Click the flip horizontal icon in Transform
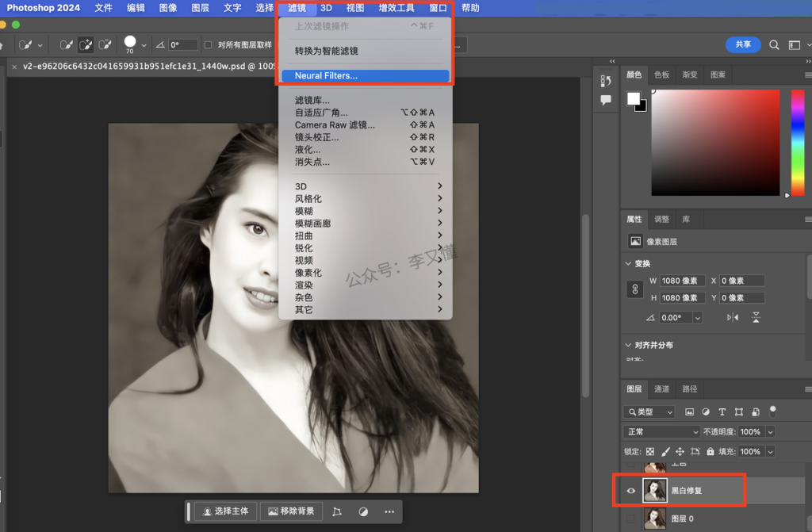The image size is (812, 532). (732, 318)
